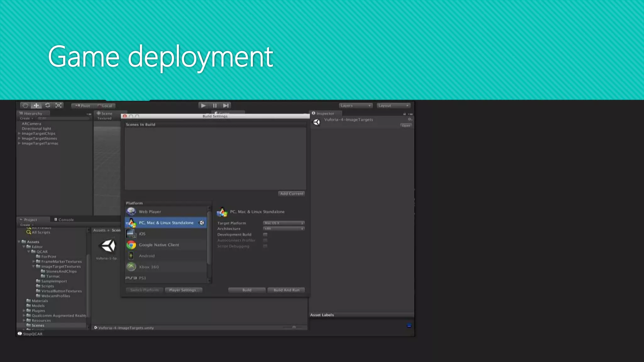Expand ImageTargetChips in Hierarchy
644x362 pixels.
tap(19, 134)
